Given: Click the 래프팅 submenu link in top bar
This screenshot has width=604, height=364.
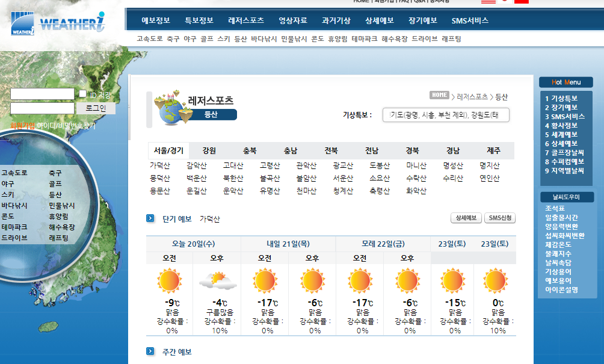Looking at the screenshot, I should coord(451,39).
